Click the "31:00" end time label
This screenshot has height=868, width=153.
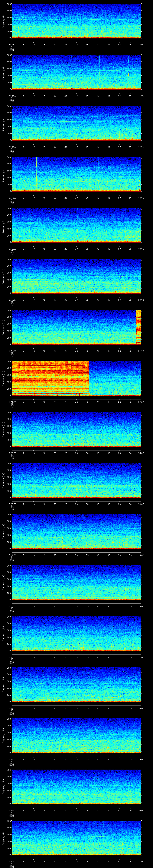(141, 861)
